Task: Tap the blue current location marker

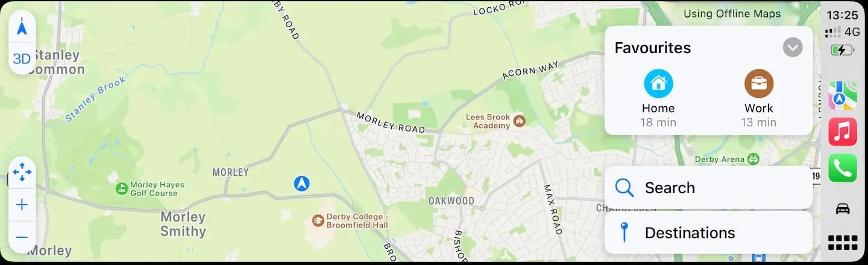Action: (x=301, y=183)
